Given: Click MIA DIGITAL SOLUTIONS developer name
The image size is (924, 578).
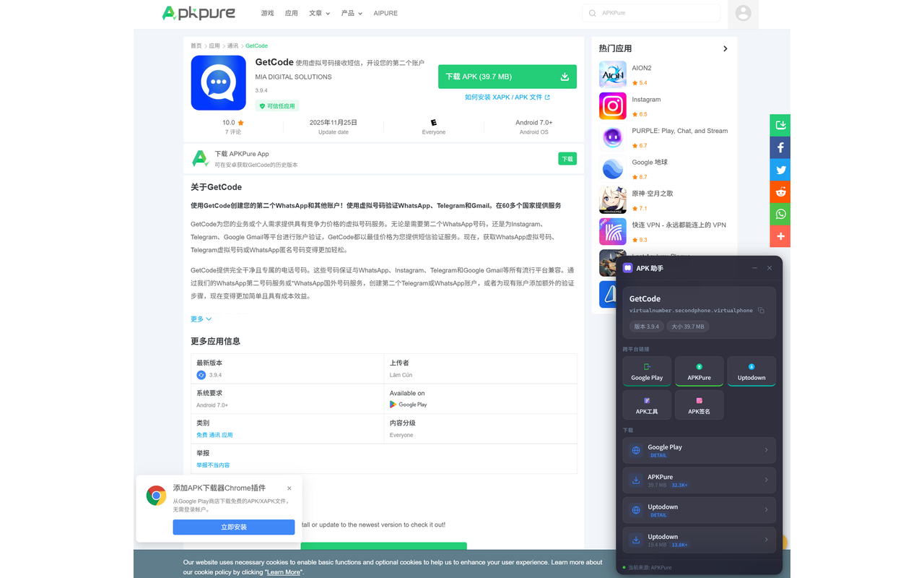Looking at the screenshot, I should (293, 77).
